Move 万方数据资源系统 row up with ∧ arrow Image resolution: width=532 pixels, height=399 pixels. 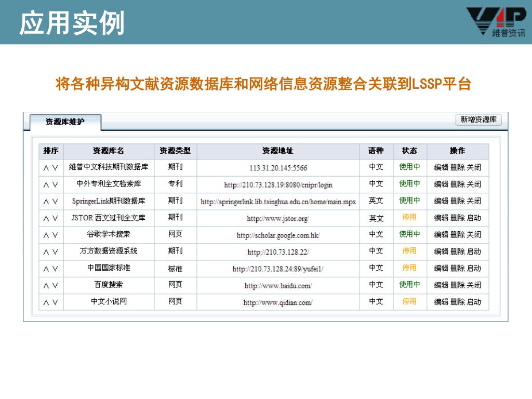coord(46,252)
